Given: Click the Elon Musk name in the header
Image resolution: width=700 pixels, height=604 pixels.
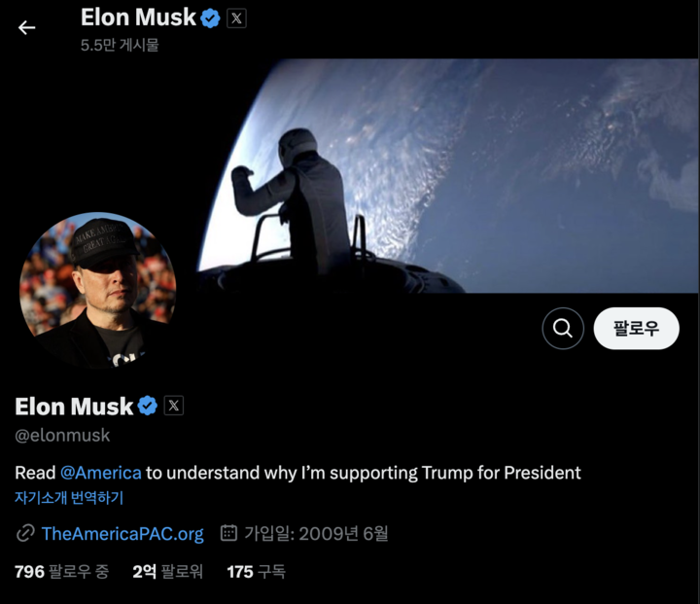Looking at the screenshot, I should (138, 18).
